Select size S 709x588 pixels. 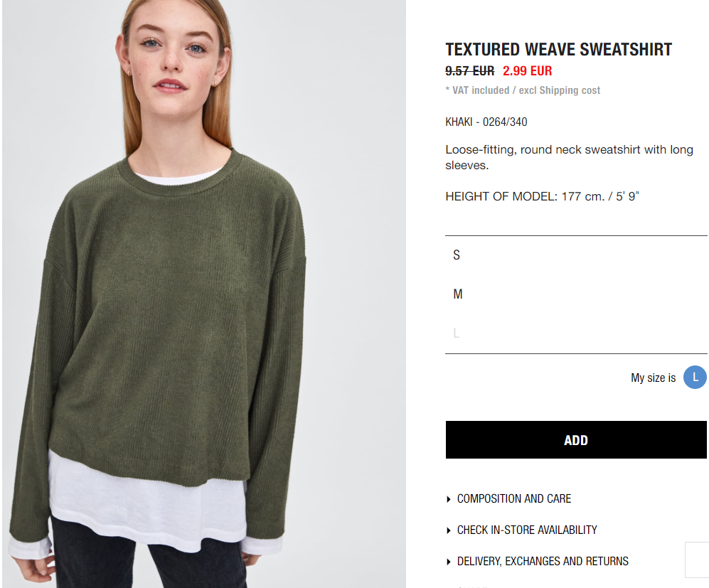point(576,255)
